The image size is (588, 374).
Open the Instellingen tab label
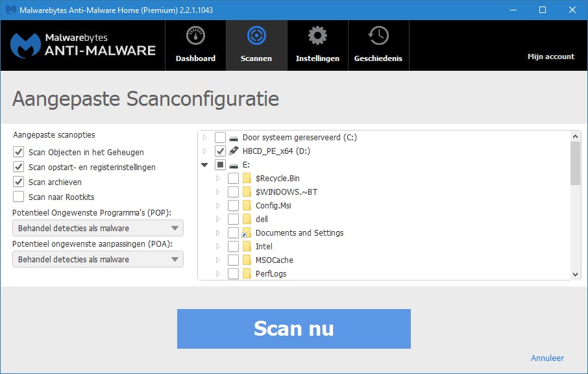[317, 58]
